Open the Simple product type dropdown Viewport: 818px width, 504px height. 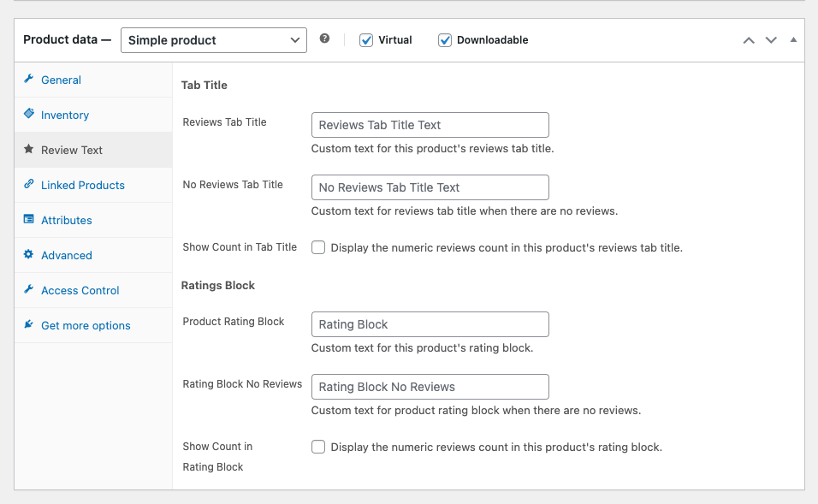[x=213, y=40]
